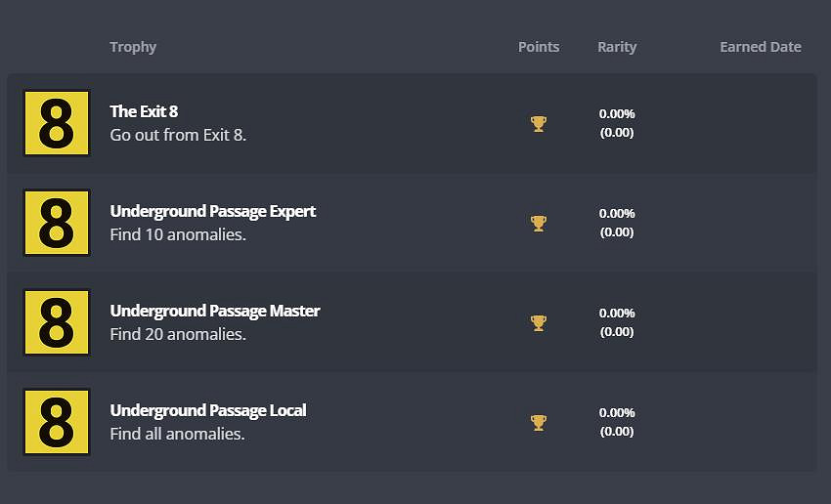Viewport: 831px width, 504px height.
Task: Click gold trophy icon for The Exit 8
Action: click(x=538, y=123)
